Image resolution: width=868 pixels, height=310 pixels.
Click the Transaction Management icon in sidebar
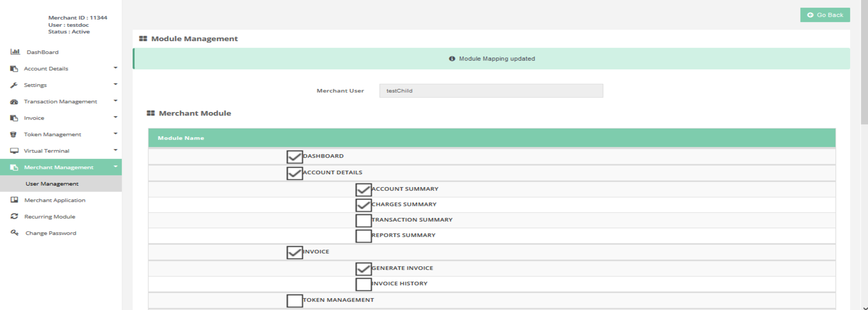click(x=14, y=102)
